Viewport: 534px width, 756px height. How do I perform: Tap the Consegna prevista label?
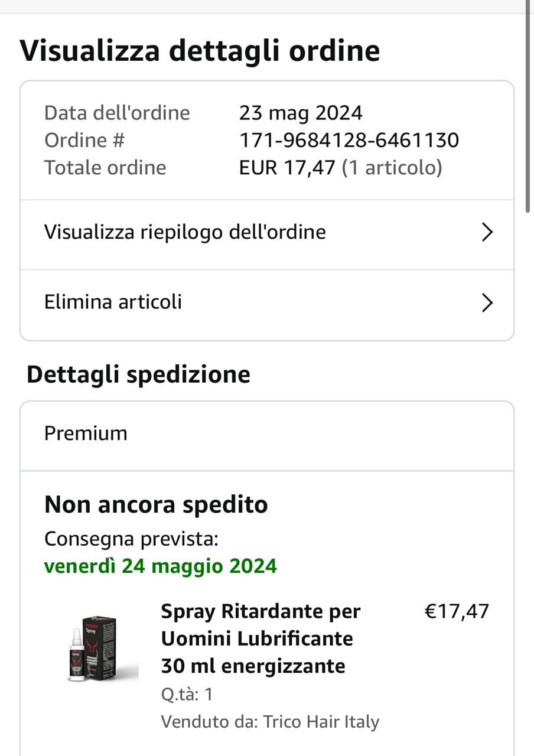click(x=131, y=539)
